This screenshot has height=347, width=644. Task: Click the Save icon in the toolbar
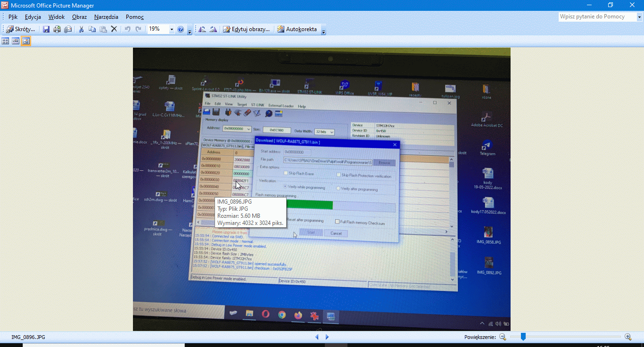click(x=46, y=29)
